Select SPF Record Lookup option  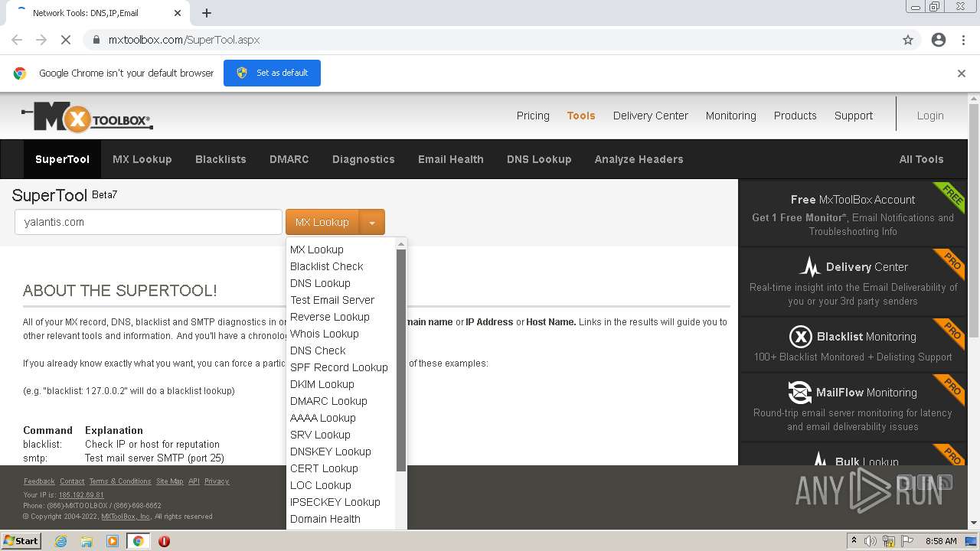coord(339,367)
